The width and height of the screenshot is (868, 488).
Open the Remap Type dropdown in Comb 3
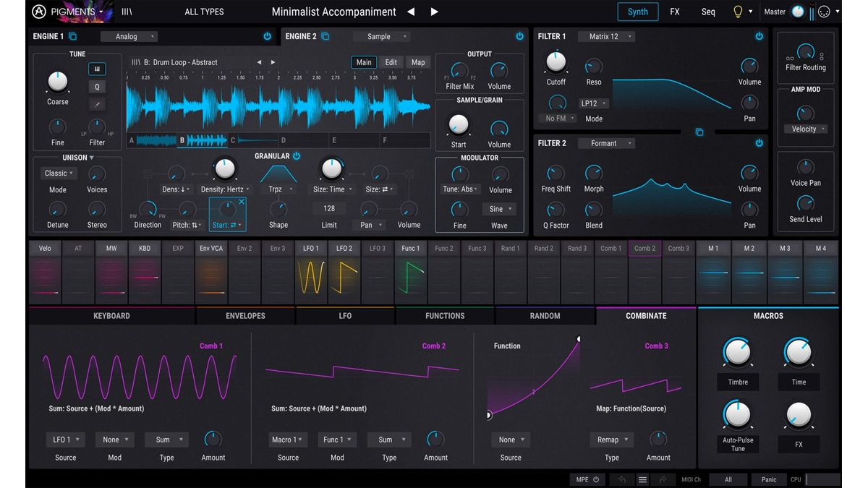(x=611, y=440)
